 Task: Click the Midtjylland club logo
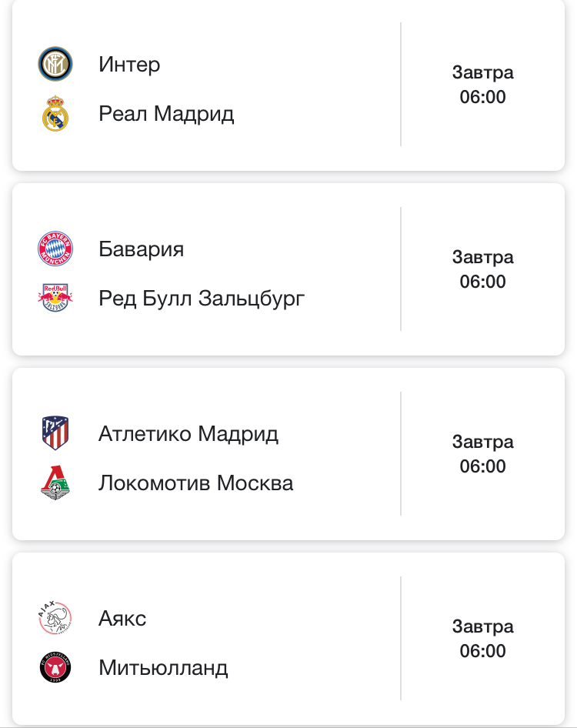click(55, 668)
